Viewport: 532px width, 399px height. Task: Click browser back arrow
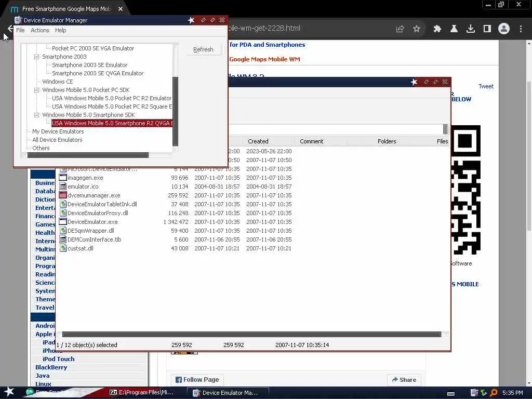pyautogui.click(x=10, y=29)
